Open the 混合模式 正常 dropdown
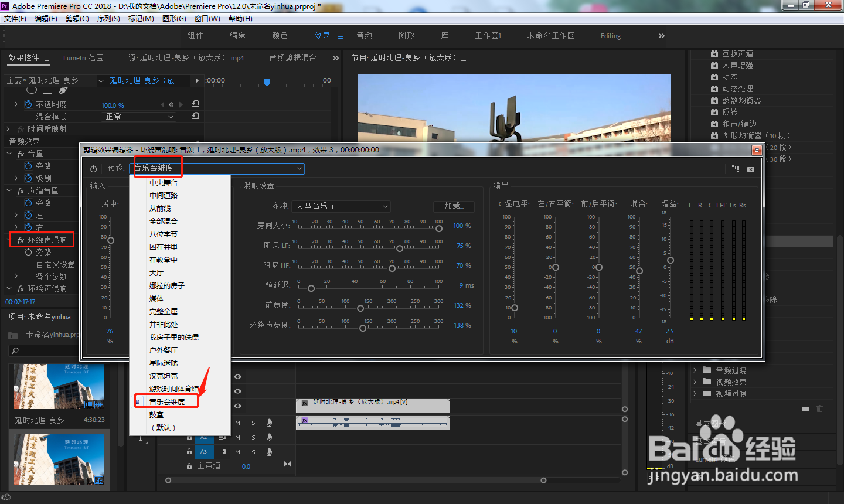This screenshot has width=844, height=504. pyautogui.click(x=139, y=117)
